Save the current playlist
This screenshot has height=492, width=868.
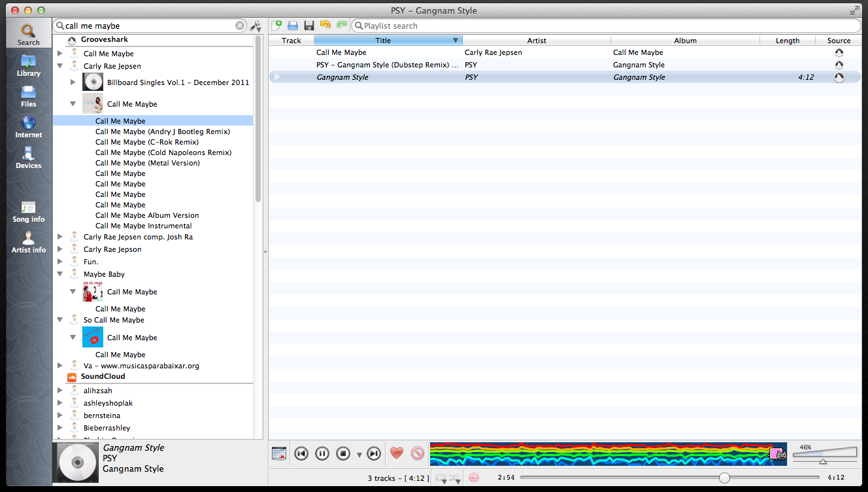(309, 25)
